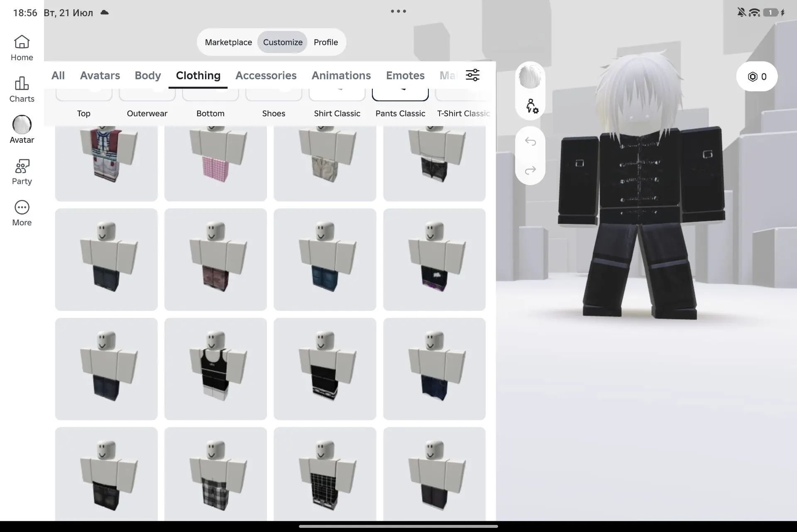Screen dimensions: 797x532
Task: Switch to the Marketplace segment
Action: [228, 42]
